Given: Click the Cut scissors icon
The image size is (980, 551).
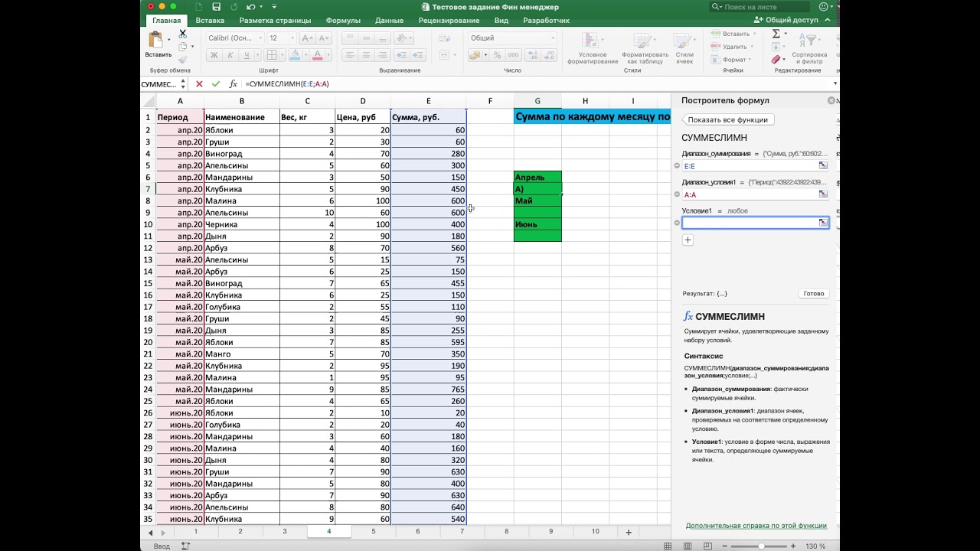Looking at the screenshot, I should click(182, 34).
